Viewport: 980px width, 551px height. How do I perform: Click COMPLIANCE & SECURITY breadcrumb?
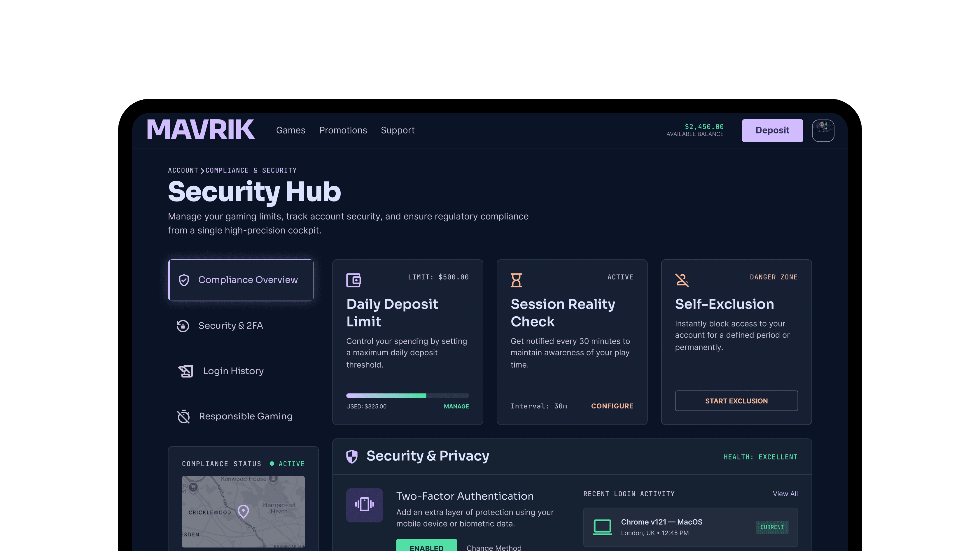pos(251,170)
